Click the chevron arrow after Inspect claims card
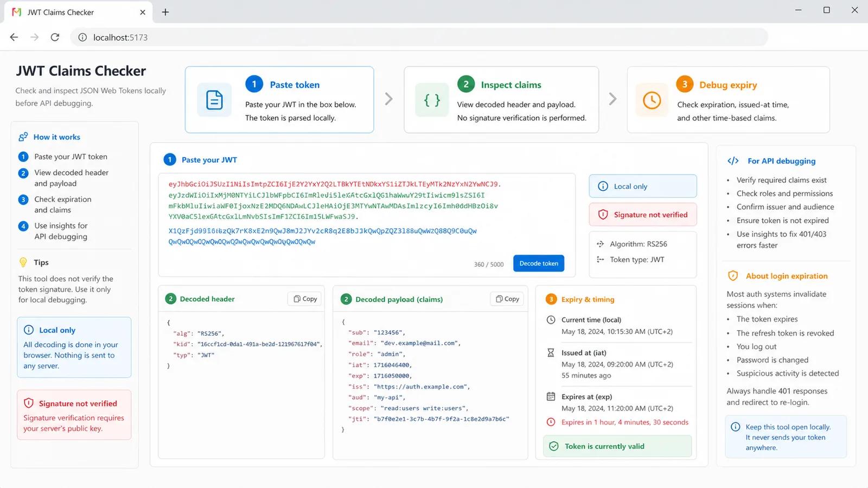Image resolution: width=868 pixels, height=488 pixels. pyautogui.click(x=612, y=99)
